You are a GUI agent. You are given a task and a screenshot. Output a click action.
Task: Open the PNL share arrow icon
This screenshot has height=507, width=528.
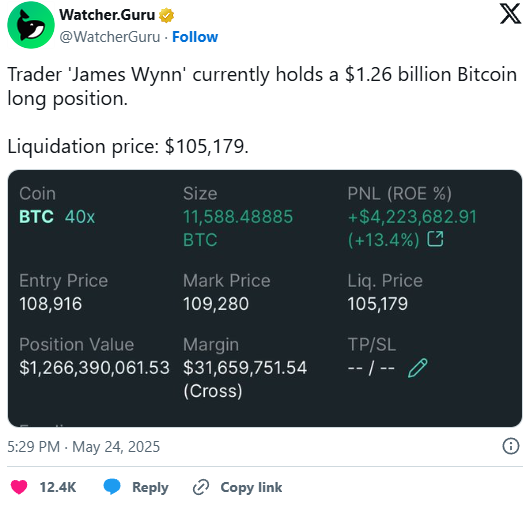coord(435,239)
